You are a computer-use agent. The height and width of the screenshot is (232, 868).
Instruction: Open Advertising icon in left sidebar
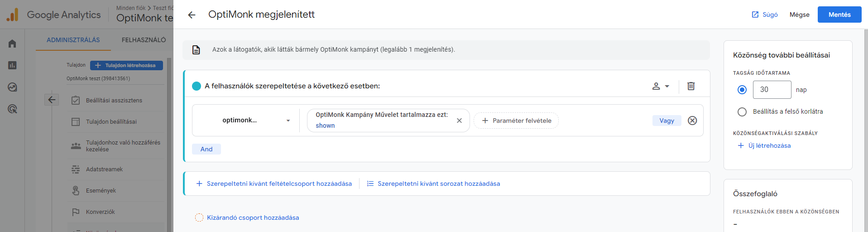click(12, 109)
